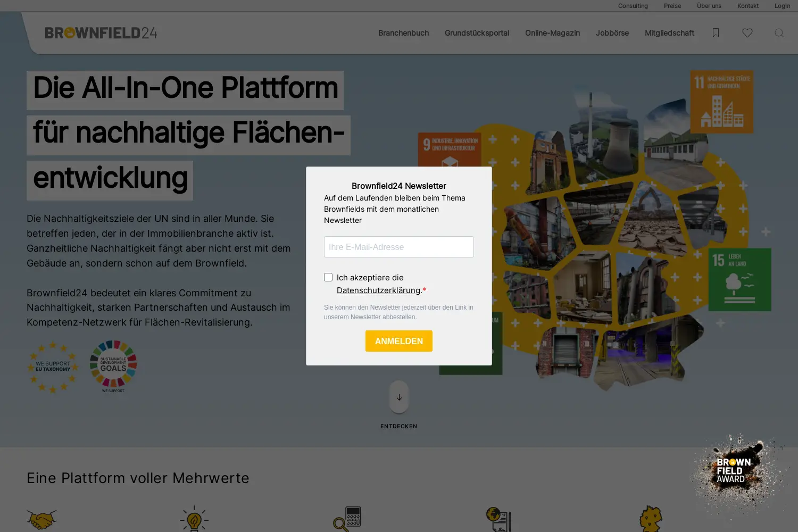Viewport: 798px width, 532px height.
Task: Click the globe and document icon
Action: click(x=499, y=519)
